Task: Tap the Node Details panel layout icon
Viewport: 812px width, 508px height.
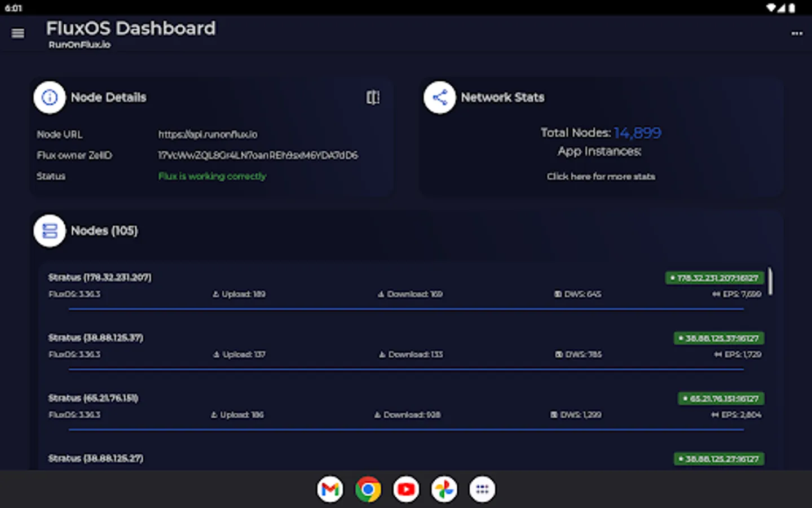Action: point(373,98)
